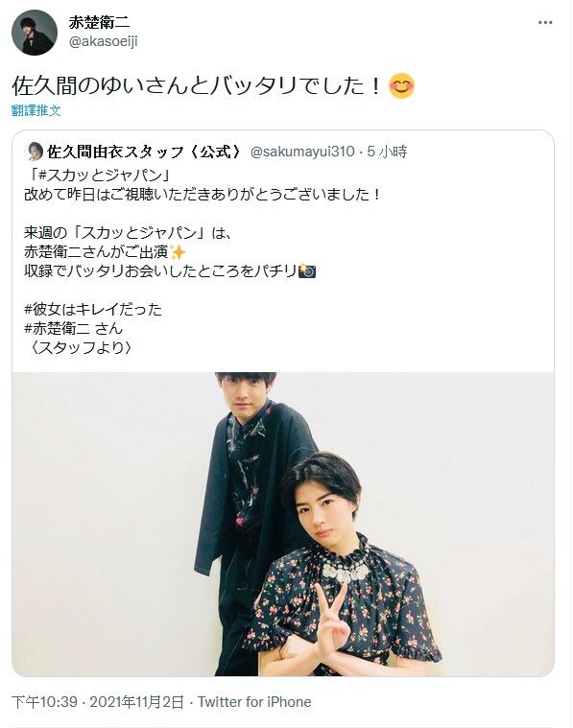Click the camera emoji in quoted tweet
The image size is (573, 728).
point(307,270)
